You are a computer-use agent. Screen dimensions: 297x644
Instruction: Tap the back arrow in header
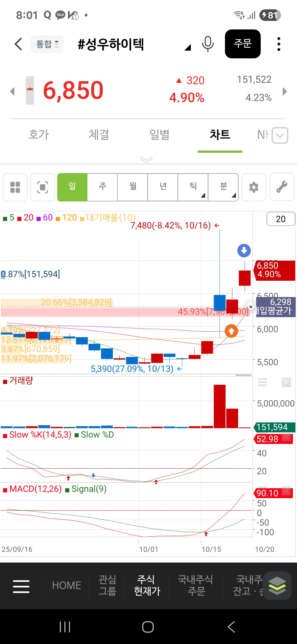pyautogui.click(x=18, y=44)
